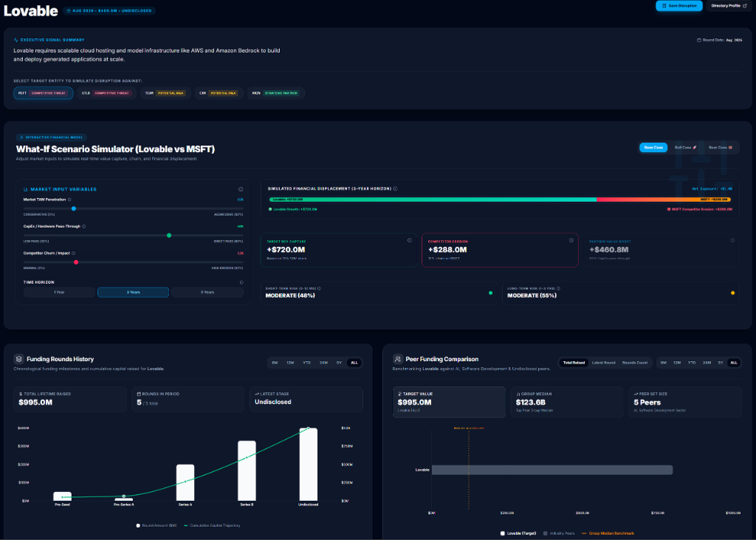Toggle Group Median Benchmark legend item
Screen dimensions: 756x540
coord(608,533)
